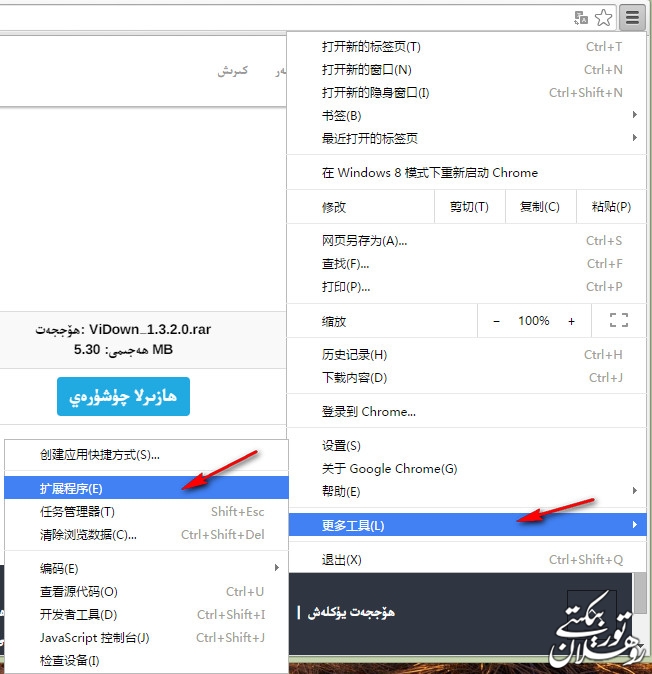652x674 pixels.
Task: Increase zoom with the plus button
Action: tap(571, 321)
